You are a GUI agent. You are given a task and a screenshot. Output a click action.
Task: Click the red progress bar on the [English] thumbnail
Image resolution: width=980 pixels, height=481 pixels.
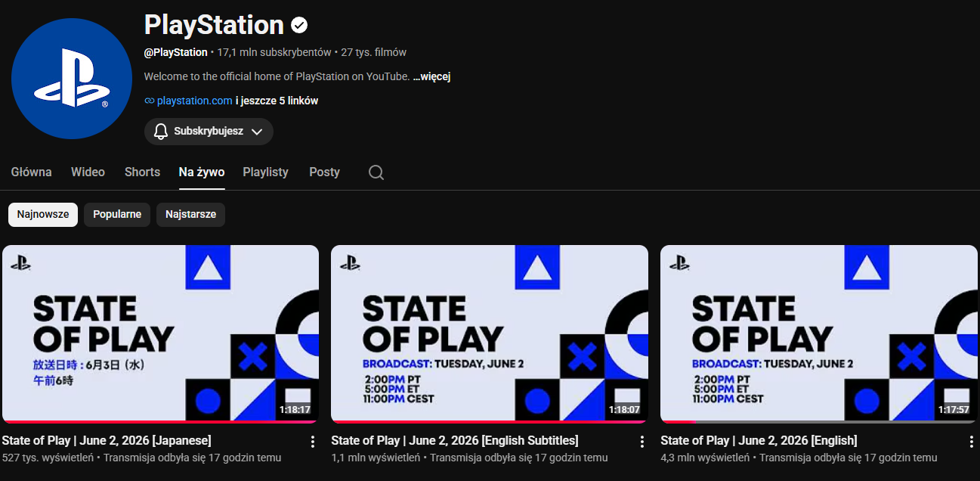point(678,421)
